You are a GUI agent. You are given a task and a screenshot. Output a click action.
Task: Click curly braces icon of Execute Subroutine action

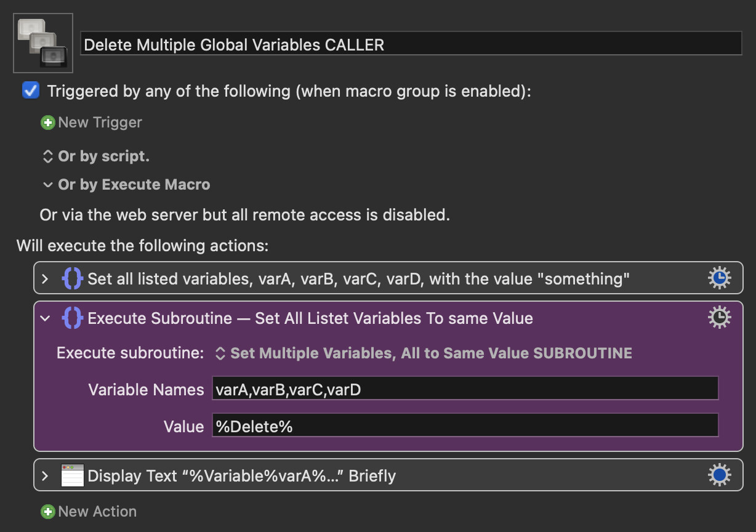click(x=72, y=318)
